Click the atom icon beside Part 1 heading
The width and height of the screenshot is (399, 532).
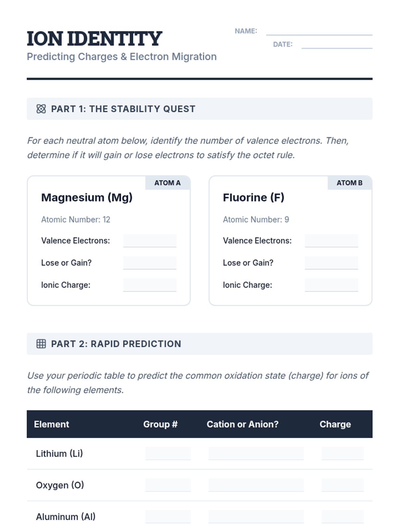click(41, 109)
